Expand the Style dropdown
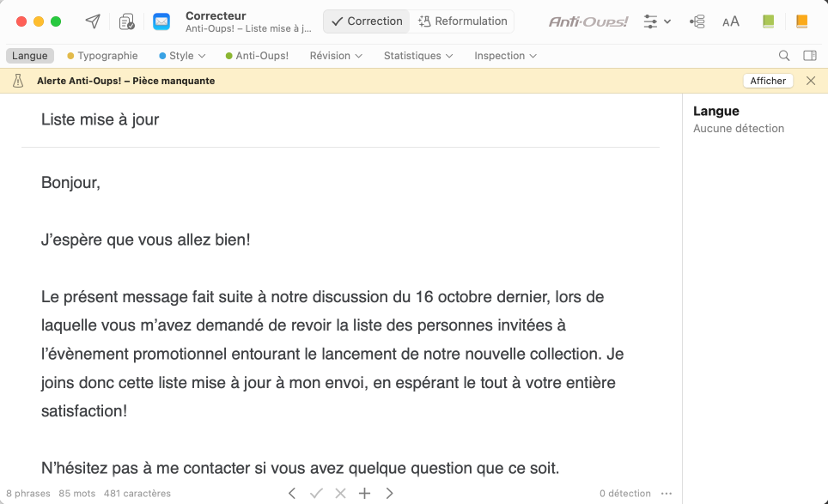Image resolution: width=828 pixels, height=504 pixels. coord(182,56)
